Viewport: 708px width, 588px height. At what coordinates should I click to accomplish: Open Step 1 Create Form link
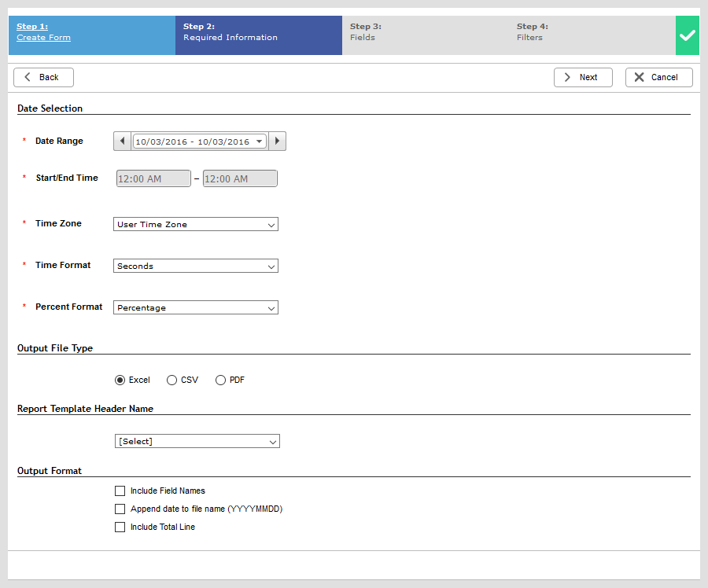[43, 32]
